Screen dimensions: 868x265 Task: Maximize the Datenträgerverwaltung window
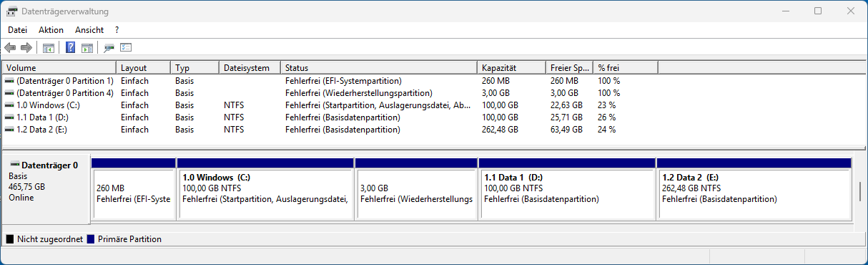[x=817, y=11]
